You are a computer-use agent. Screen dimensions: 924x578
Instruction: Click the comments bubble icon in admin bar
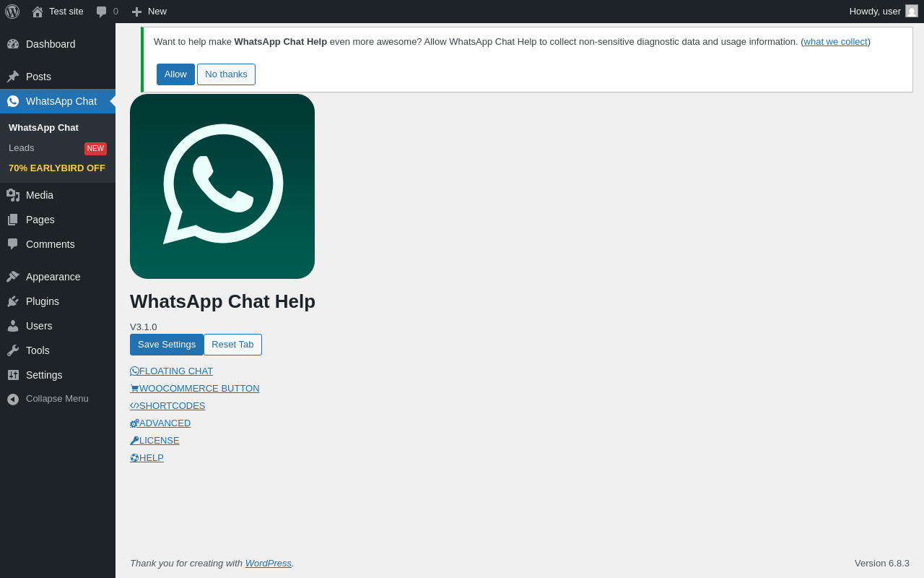pyautogui.click(x=102, y=12)
